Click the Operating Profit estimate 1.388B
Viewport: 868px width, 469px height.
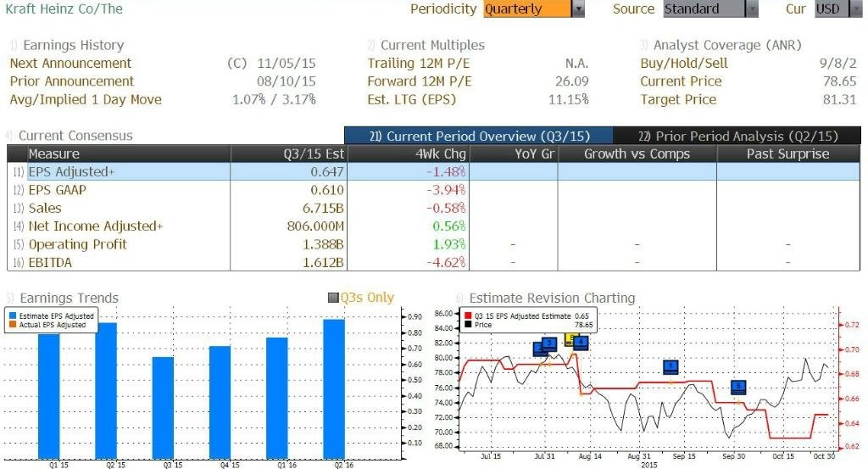tap(323, 244)
